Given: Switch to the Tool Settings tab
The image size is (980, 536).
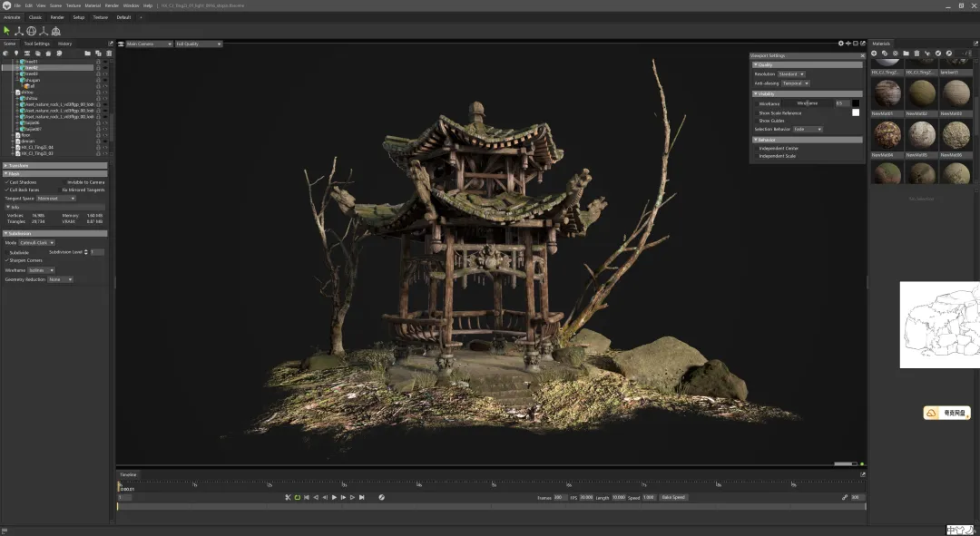Looking at the screenshot, I should pos(37,44).
